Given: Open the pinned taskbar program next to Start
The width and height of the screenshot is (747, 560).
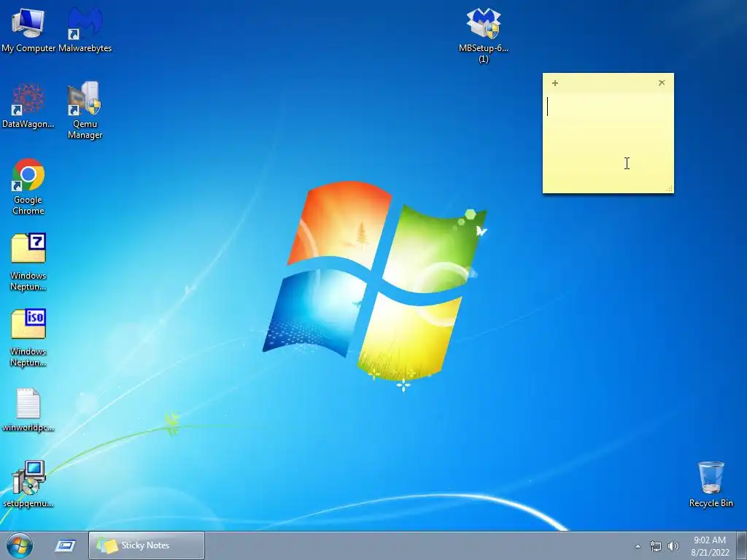Looking at the screenshot, I should pos(65,545).
